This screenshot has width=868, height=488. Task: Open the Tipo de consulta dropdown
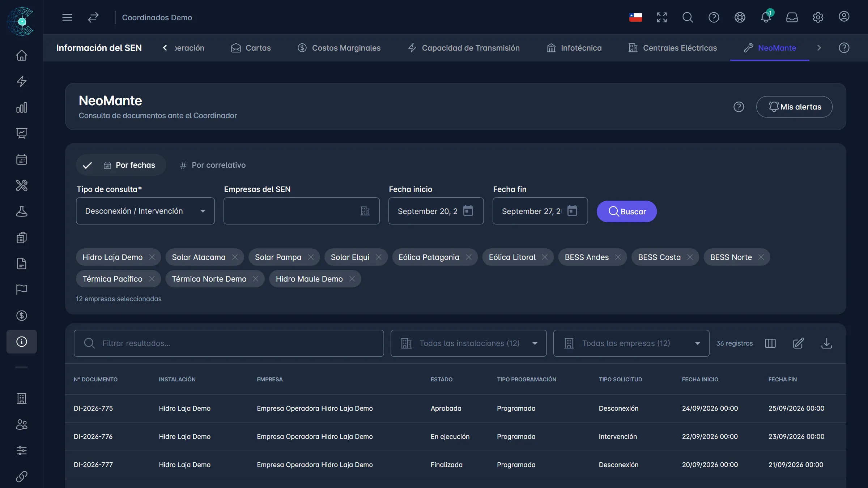145,211
